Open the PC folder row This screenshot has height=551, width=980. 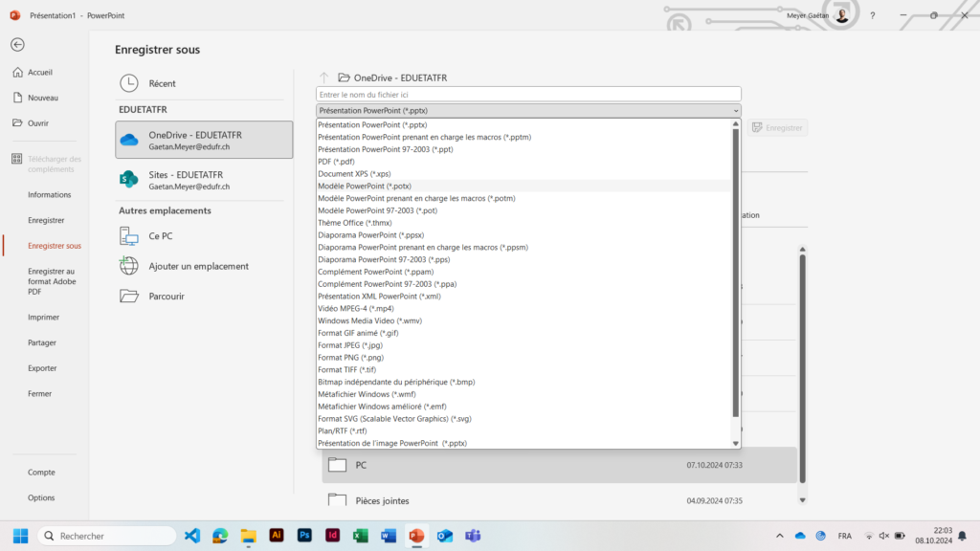[559, 466]
